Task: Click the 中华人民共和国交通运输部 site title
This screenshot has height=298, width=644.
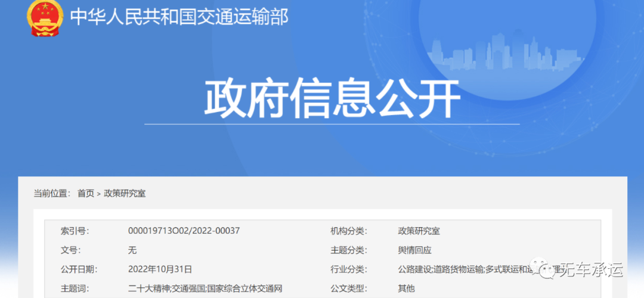Action: pyautogui.click(x=179, y=17)
